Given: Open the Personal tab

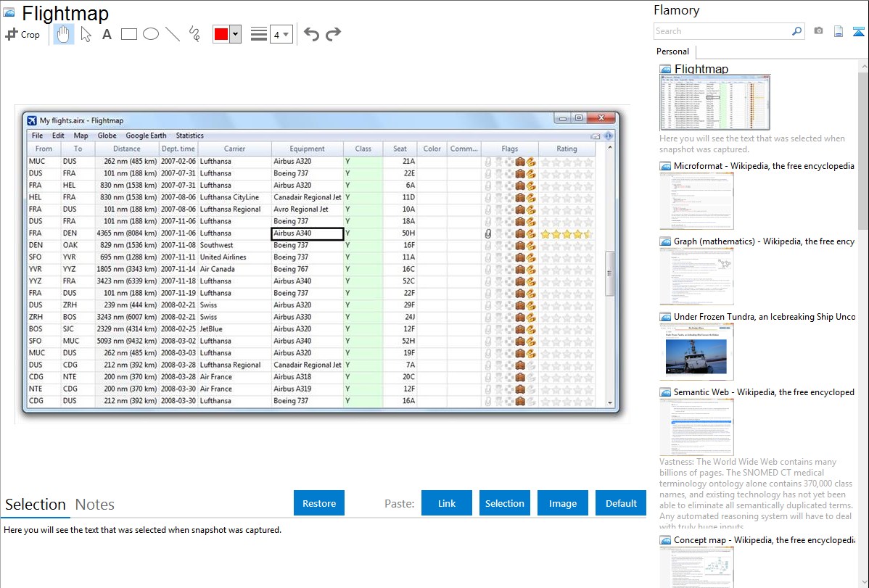Looking at the screenshot, I should click(673, 51).
